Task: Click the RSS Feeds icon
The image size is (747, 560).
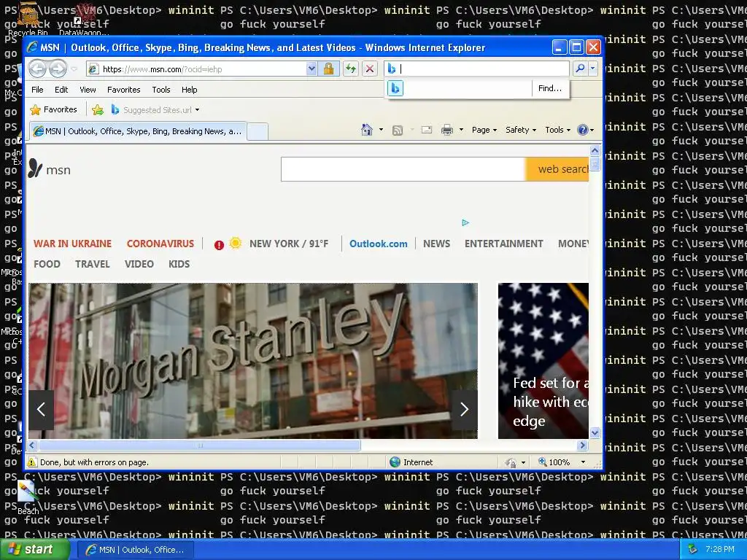Action: pos(398,130)
